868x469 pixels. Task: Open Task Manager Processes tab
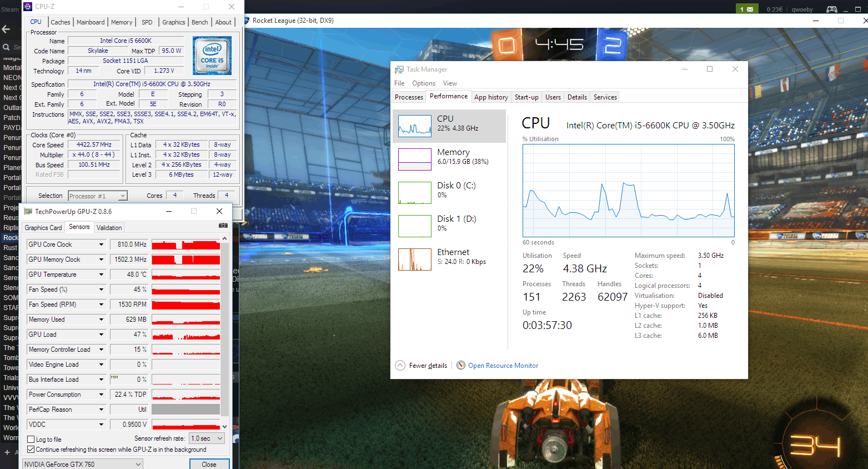[409, 97]
